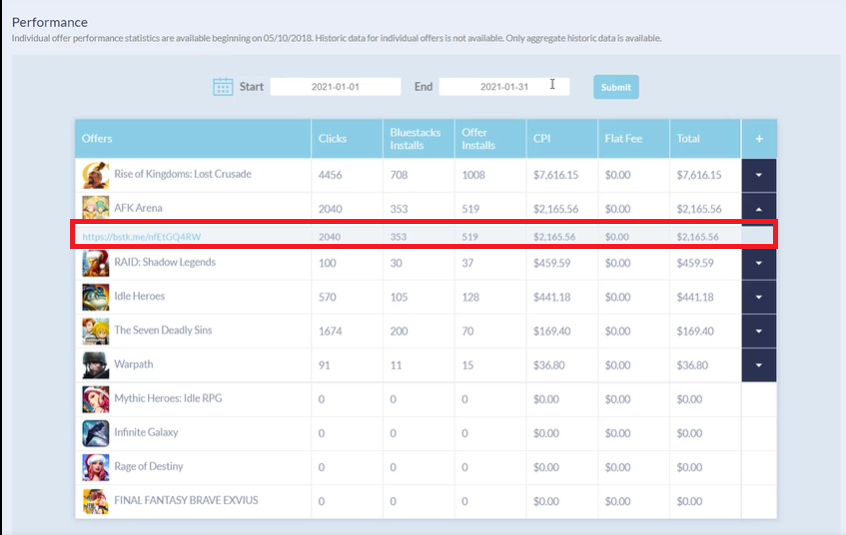Click the 1008 offer installs value
The height and width of the screenshot is (535, 846).
point(473,175)
